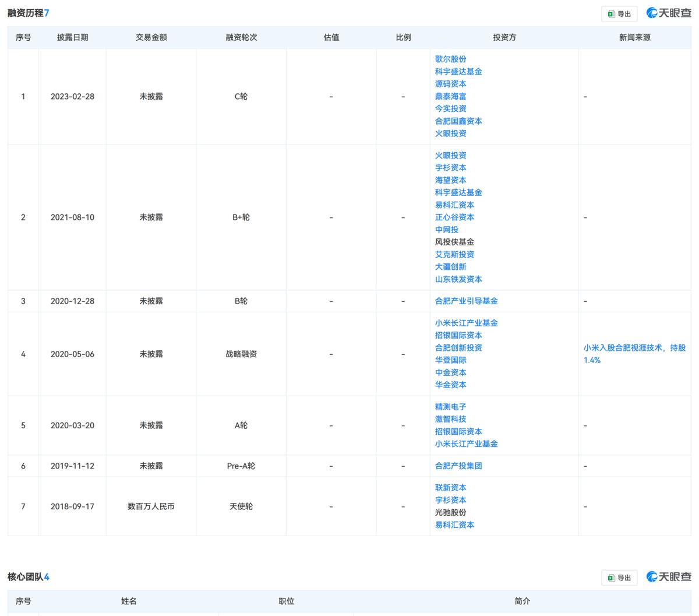
Task: Select the 天使轮 round cell
Action: [x=241, y=506]
